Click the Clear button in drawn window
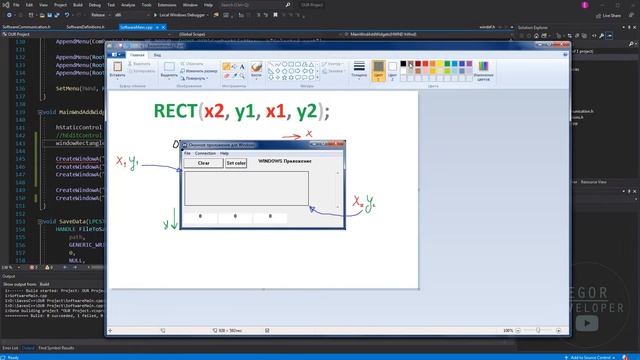This screenshot has width=640, height=360. pyautogui.click(x=203, y=163)
